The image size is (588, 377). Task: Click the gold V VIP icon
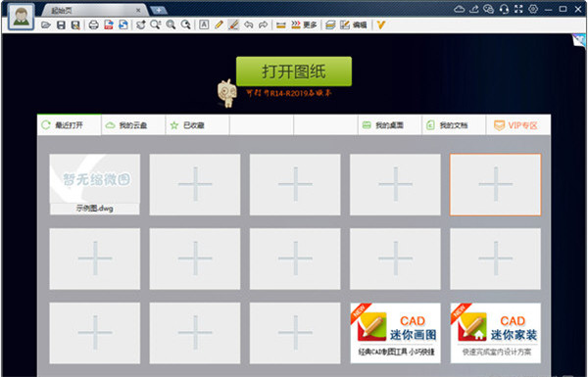pos(381,25)
